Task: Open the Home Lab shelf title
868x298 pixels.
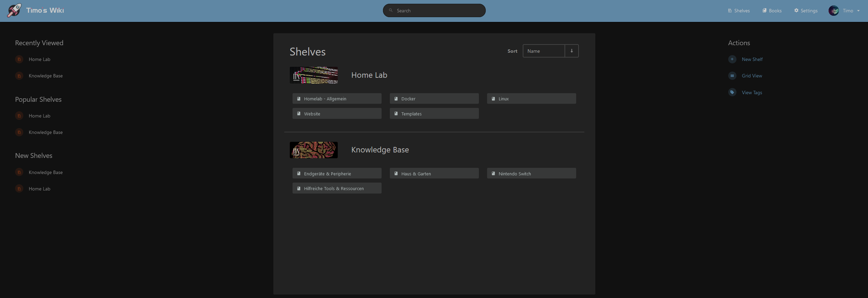Action: point(369,75)
